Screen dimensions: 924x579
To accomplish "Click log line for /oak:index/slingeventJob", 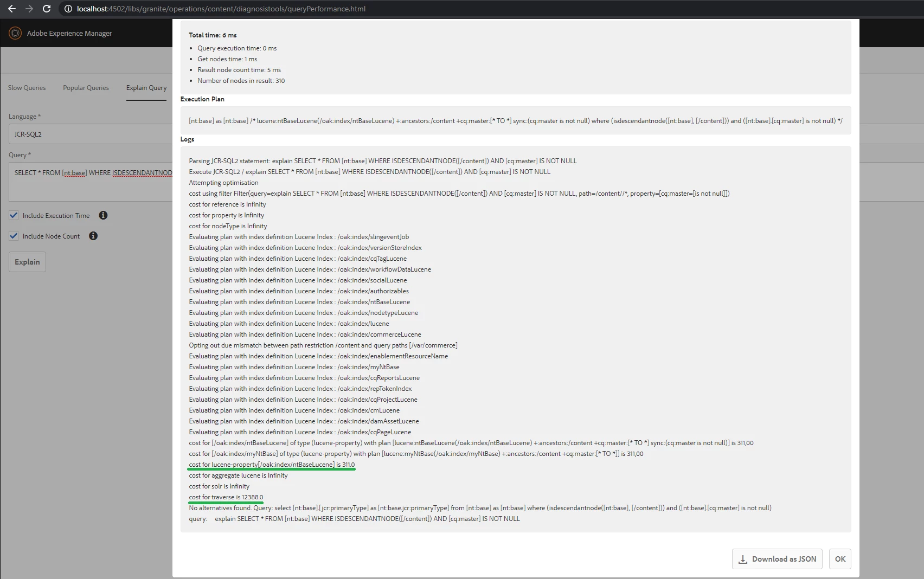I will pos(299,237).
